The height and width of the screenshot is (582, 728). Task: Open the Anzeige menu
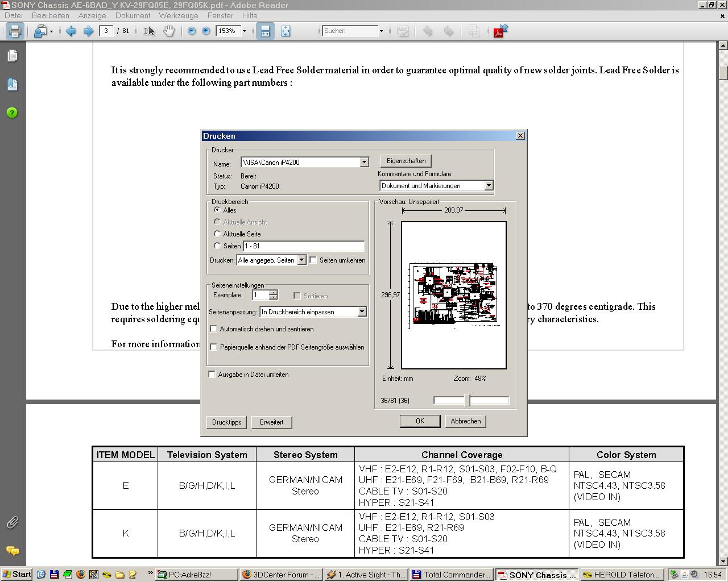pos(92,15)
